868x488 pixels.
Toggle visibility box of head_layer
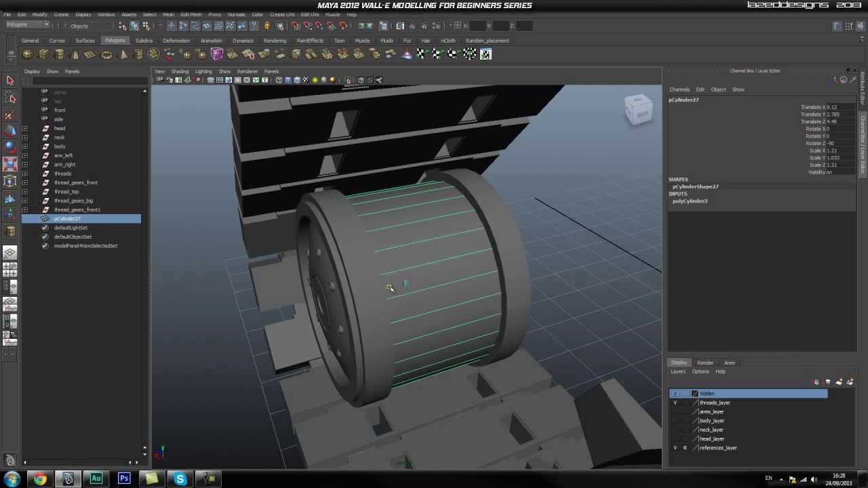point(675,439)
